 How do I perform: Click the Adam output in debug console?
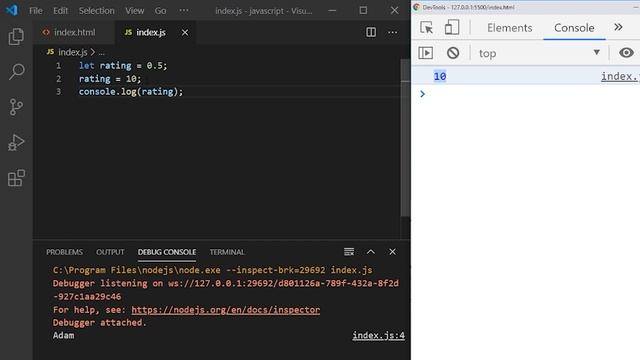tap(63, 336)
